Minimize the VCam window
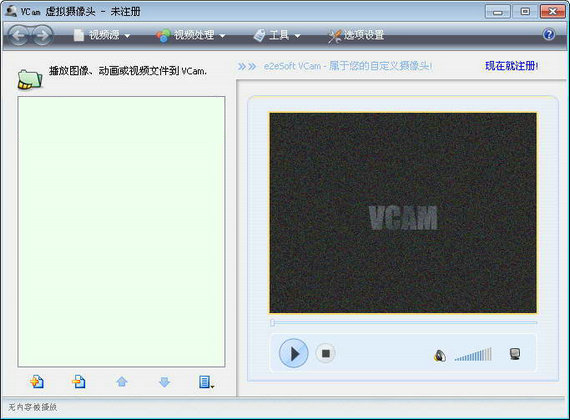The height and width of the screenshot is (420, 570). click(x=498, y=12)
